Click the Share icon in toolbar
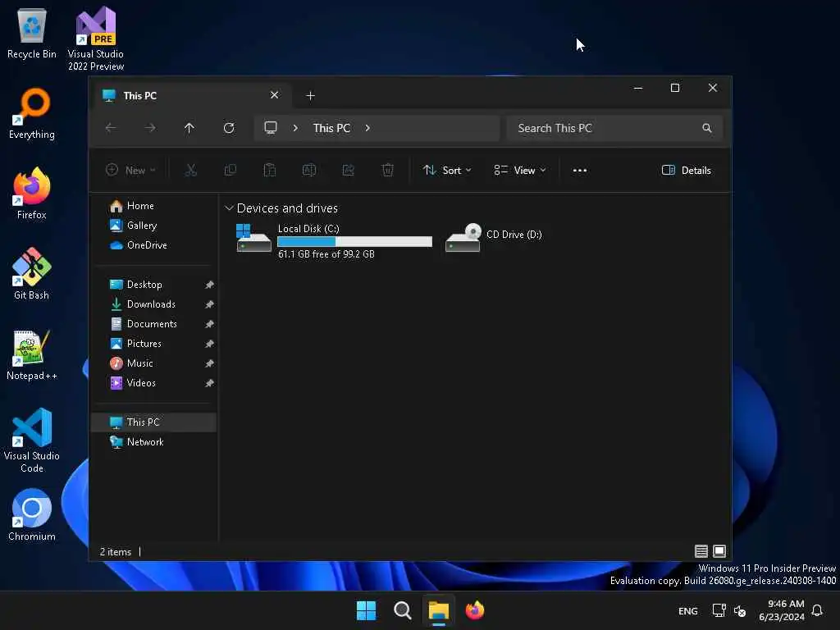840x630 pixels. 348,171
